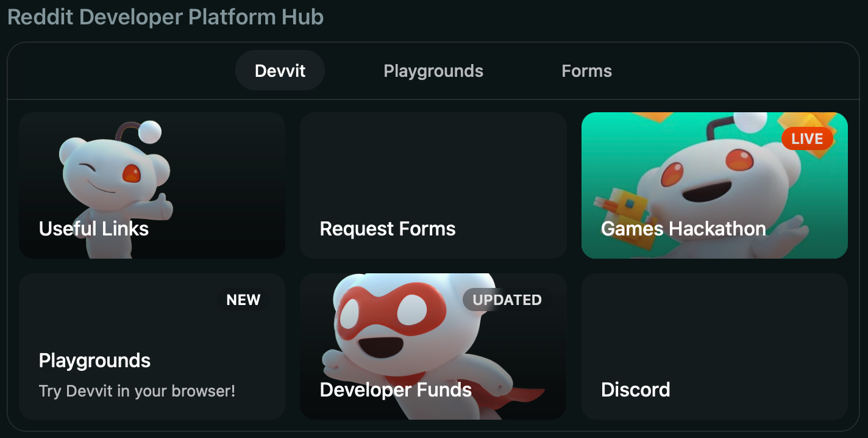
Task: Click the winking Snoo mascot image
Action: tap(116, 189)
